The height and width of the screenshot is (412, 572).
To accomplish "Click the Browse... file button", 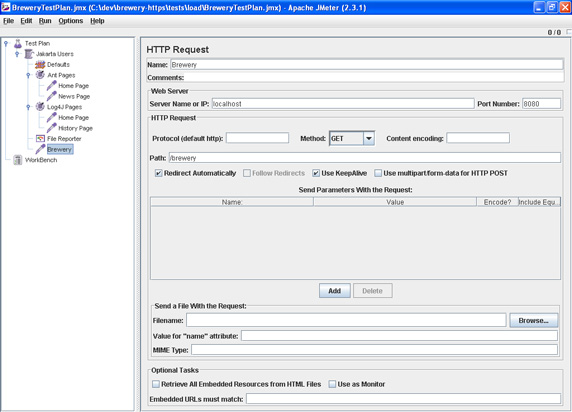I will pyautogui.click(x=533, y=320).
